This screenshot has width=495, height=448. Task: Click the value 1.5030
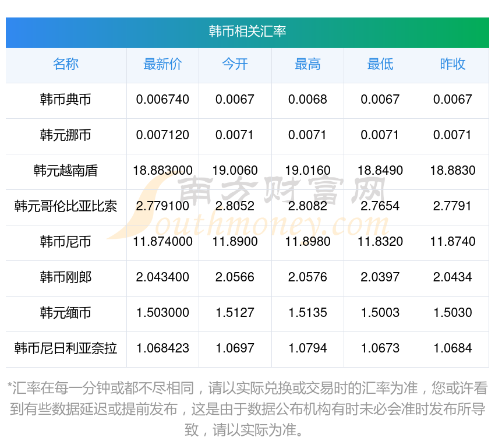coord(452,313)
